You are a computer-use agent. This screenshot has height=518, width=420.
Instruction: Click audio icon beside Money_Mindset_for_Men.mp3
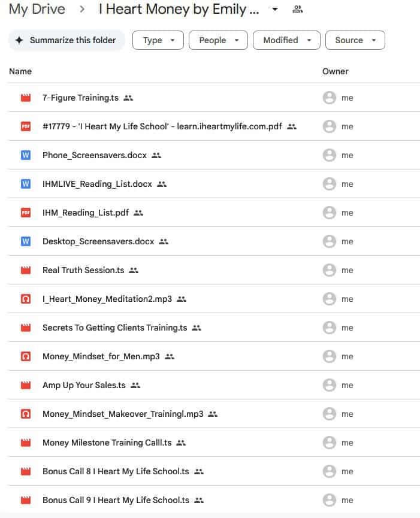[26, 356]
